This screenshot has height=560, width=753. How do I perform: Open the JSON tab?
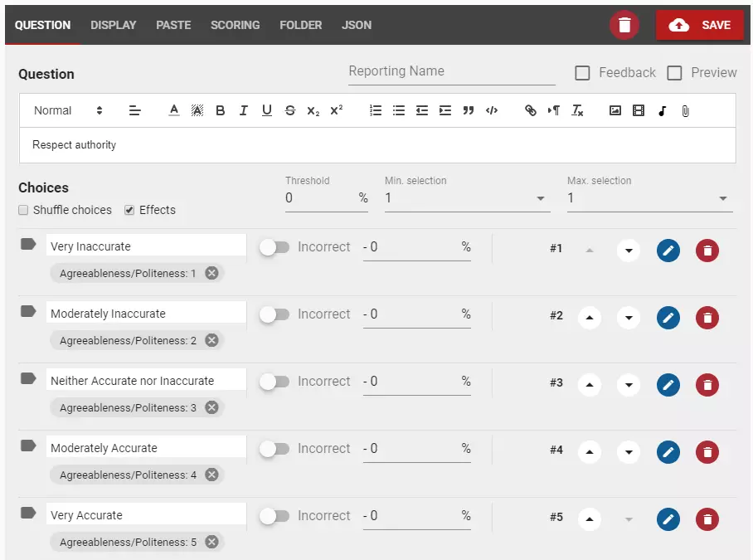tap(357, 25)
